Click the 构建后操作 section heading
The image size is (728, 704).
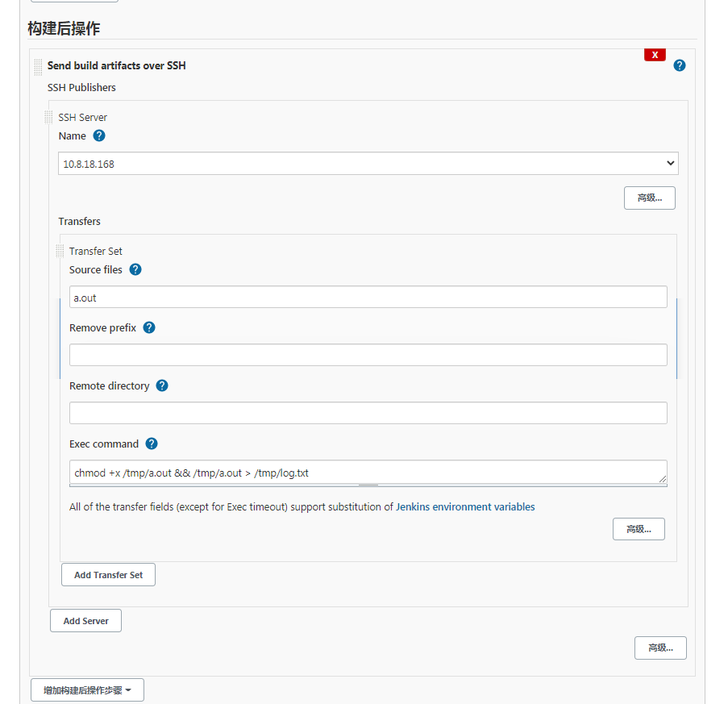[64, 28]
